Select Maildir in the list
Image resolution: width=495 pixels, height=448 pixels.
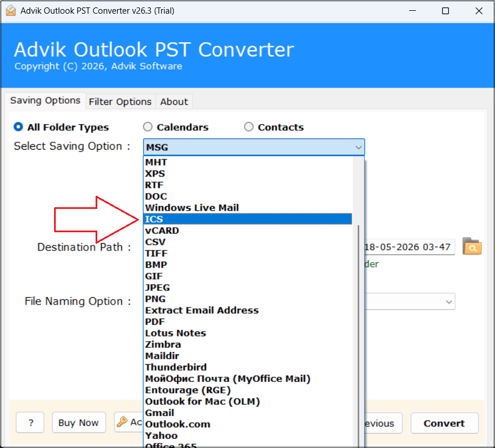pyautogui.click(x=248, y=356)
